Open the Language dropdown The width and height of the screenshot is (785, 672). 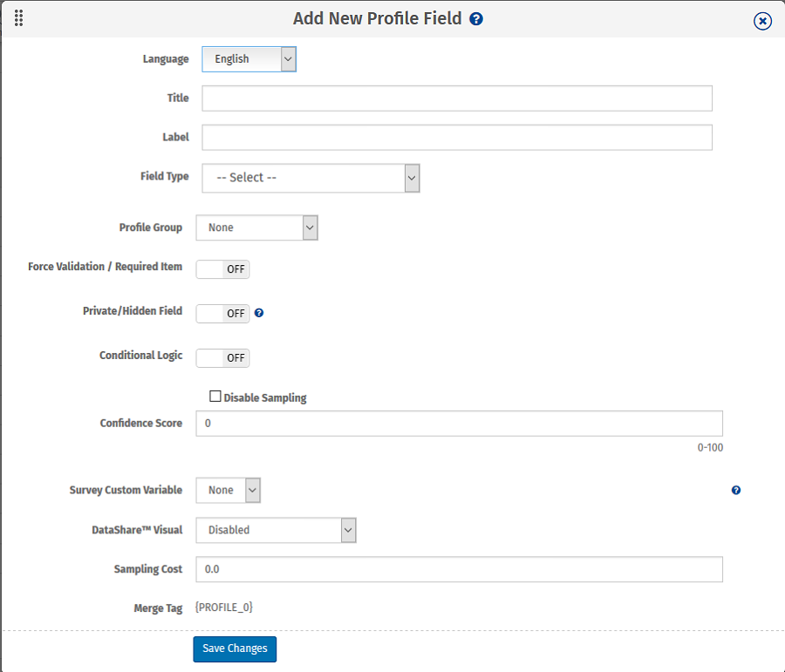click(249, 59)
